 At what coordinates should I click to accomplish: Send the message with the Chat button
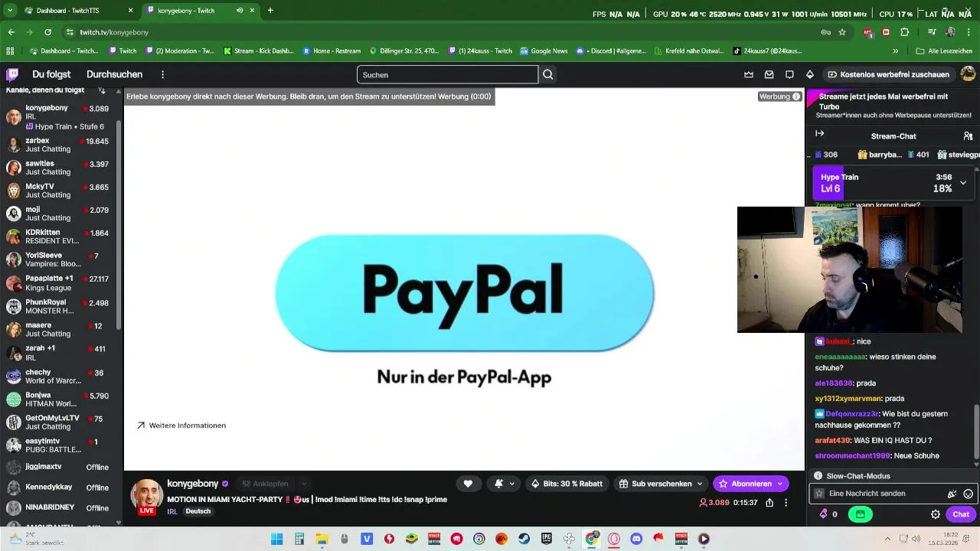coord(961,514)
